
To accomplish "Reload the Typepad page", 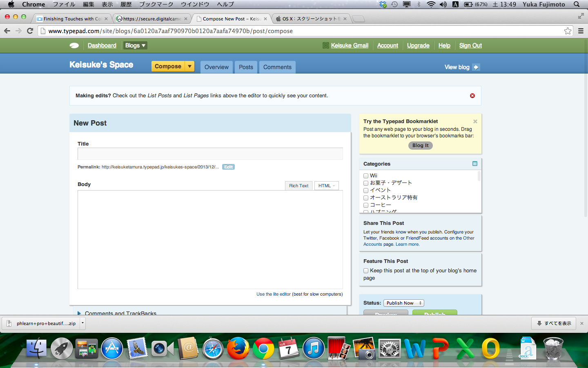I will click(x=30, y=31).
